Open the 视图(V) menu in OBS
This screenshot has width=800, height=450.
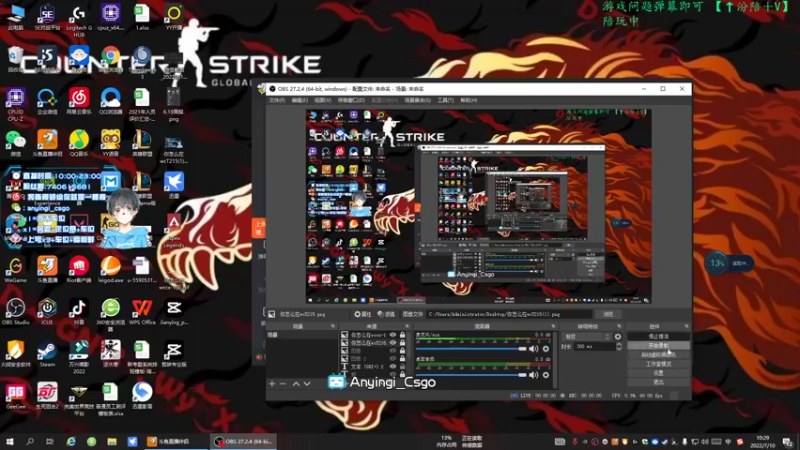pos(322,101)
